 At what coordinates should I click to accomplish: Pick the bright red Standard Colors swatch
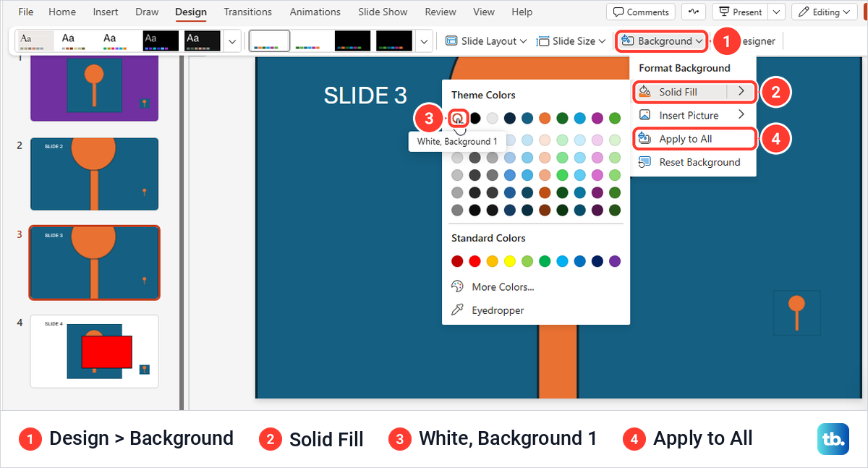coord(475,261)
